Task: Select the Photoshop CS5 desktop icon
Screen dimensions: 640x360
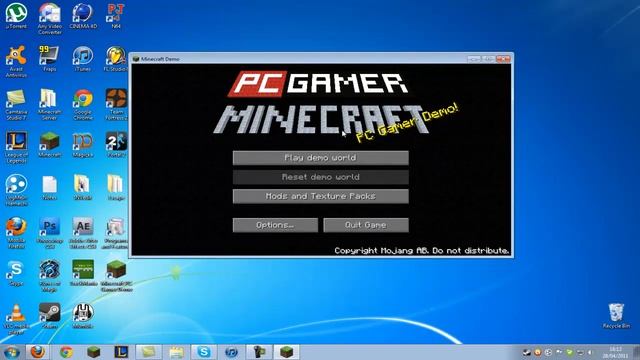Action: point(49,233)
